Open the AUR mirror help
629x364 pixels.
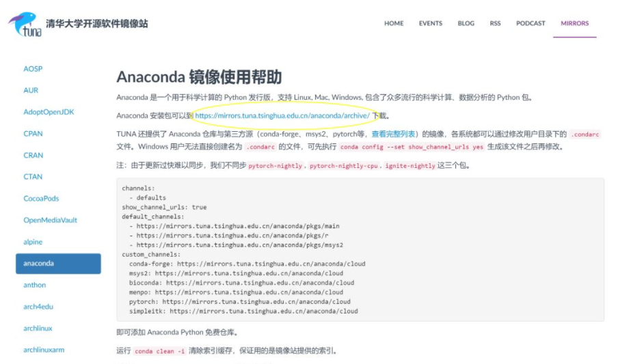[31, 90]
